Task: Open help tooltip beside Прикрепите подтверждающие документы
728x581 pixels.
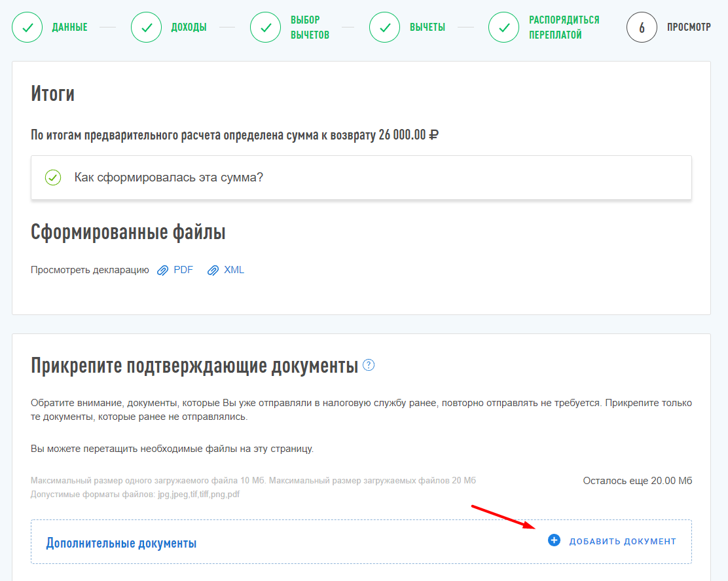Action: click(369, 365)
